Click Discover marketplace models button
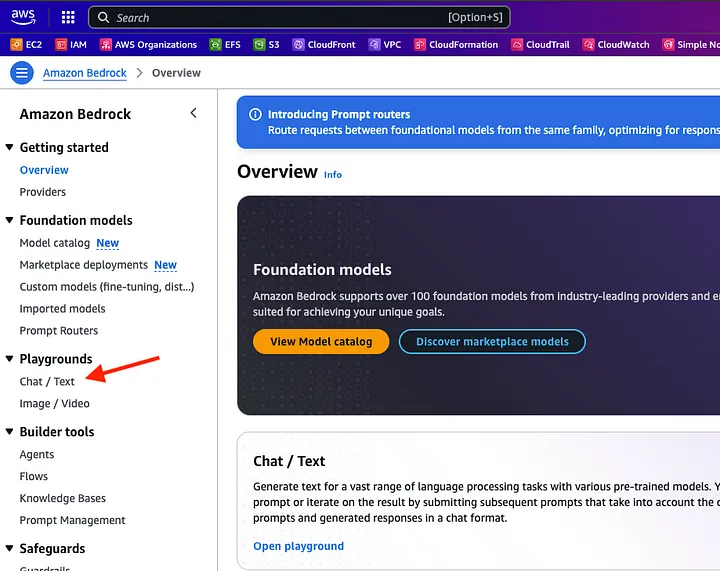The height and width of the screenshot is (571, 720). pos(492,341)
